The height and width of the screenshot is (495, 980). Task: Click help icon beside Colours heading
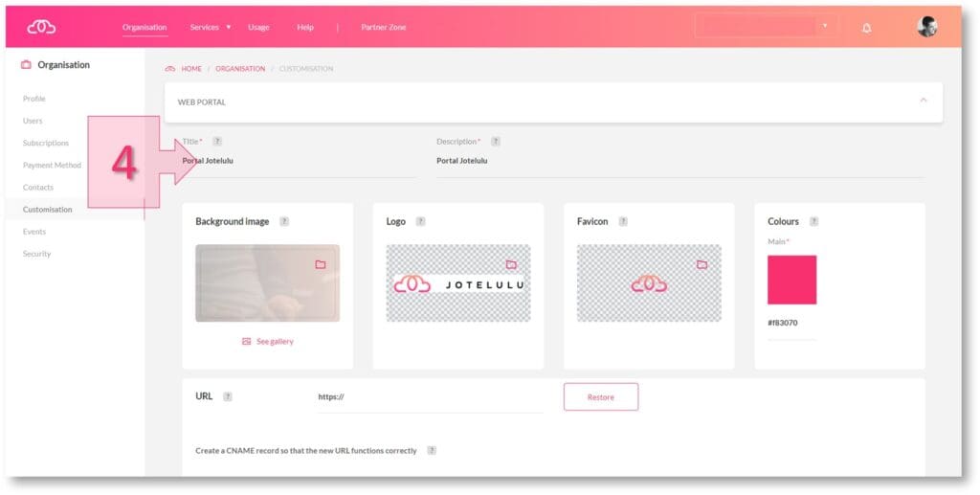click(x=813, y=221)
